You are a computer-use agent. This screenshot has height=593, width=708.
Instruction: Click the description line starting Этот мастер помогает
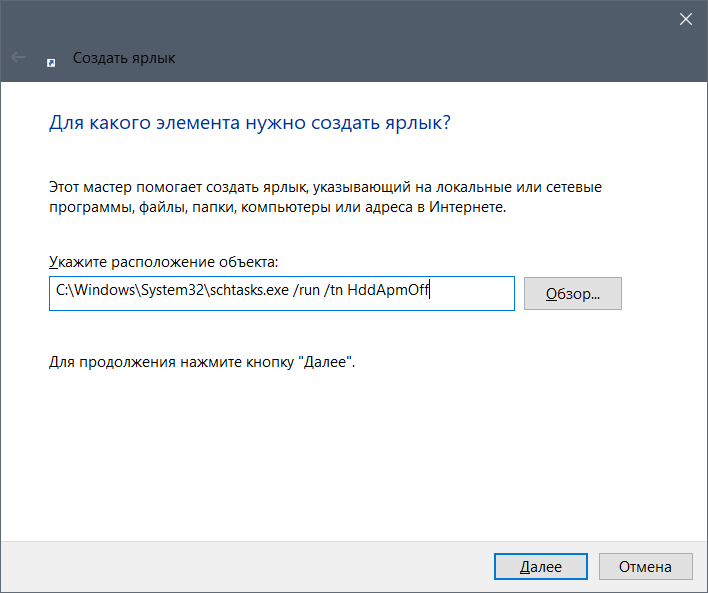[x=325, y=187]
